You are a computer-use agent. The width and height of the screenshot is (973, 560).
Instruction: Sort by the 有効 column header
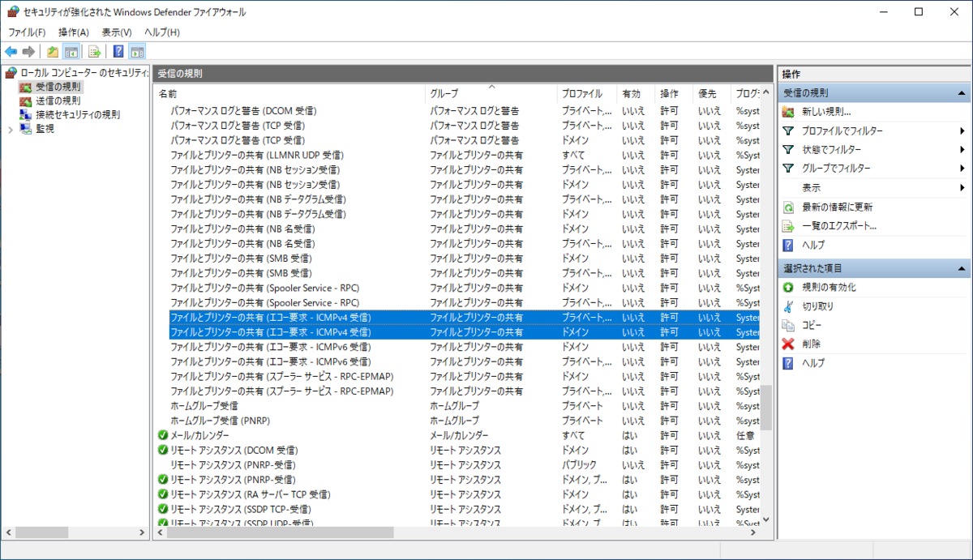[x=636, y=93]
